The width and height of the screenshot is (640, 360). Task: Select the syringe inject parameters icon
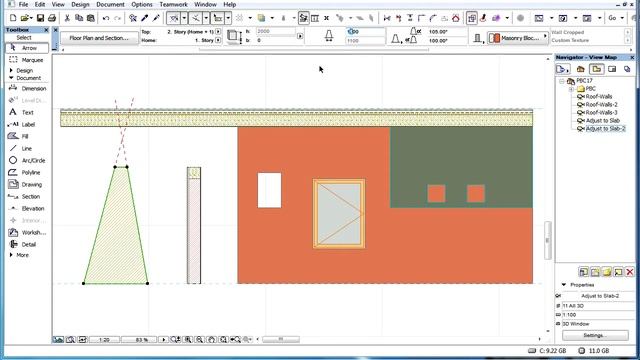156,18
